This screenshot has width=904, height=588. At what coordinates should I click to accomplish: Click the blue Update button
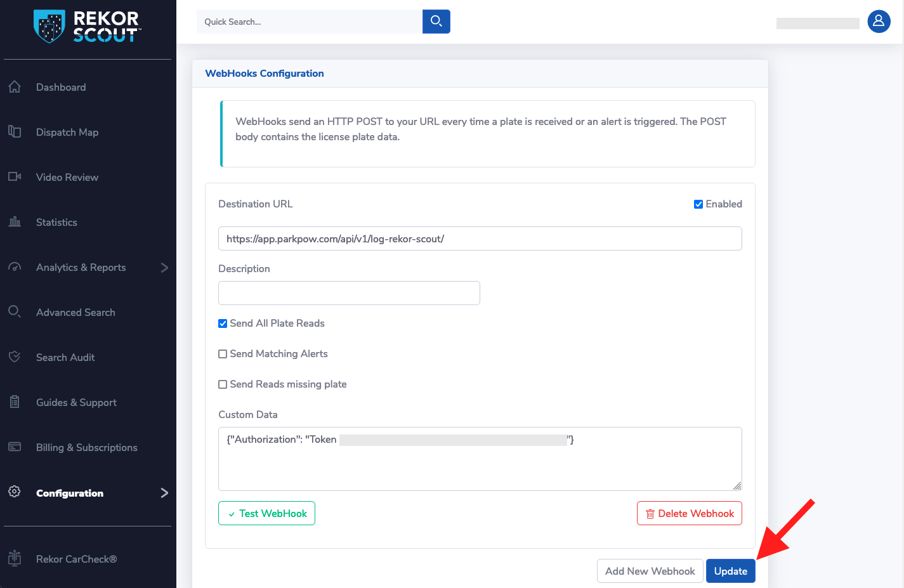coord(730,571)
